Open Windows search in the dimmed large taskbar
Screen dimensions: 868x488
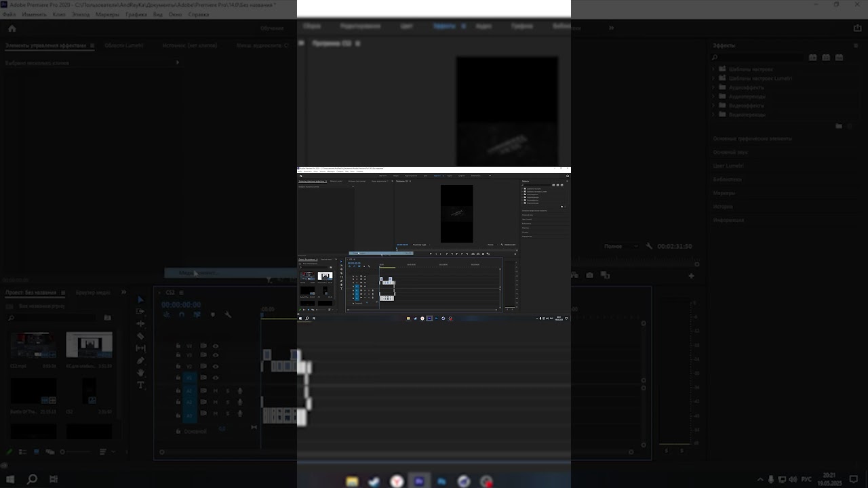point(32,479)
